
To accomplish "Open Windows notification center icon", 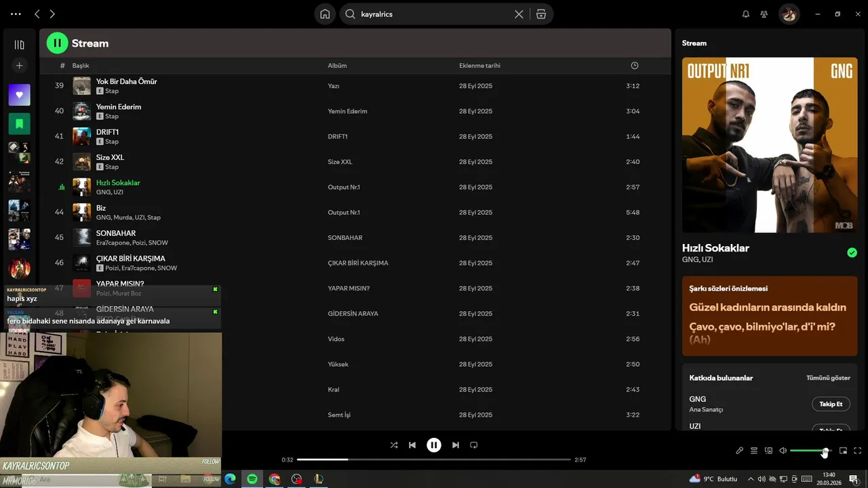I will 854,479.
